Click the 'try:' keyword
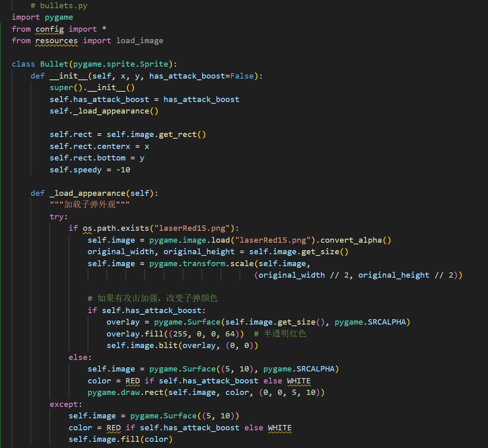The height and width of the screenshot is (448, 488). tap(58, 216)
